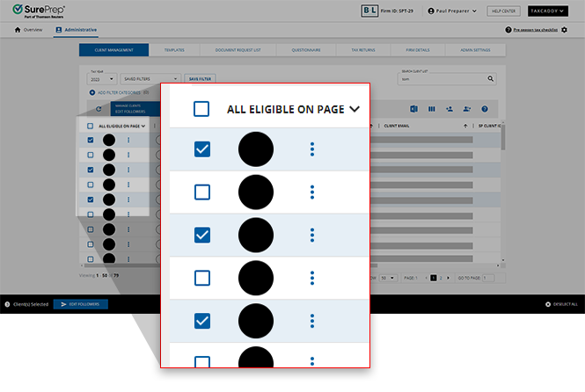Click the 'Viewing 1 - 50 of 79' text

[99, 276]
